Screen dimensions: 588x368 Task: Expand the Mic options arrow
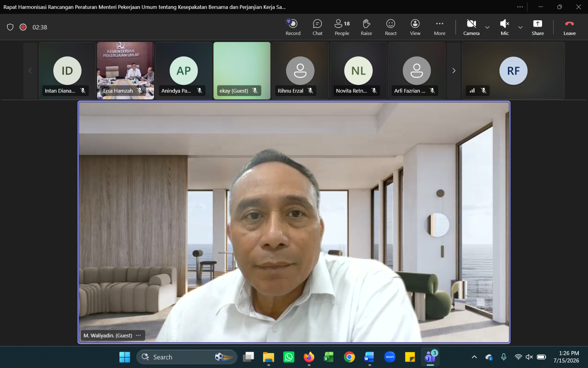tap(520, 27)
